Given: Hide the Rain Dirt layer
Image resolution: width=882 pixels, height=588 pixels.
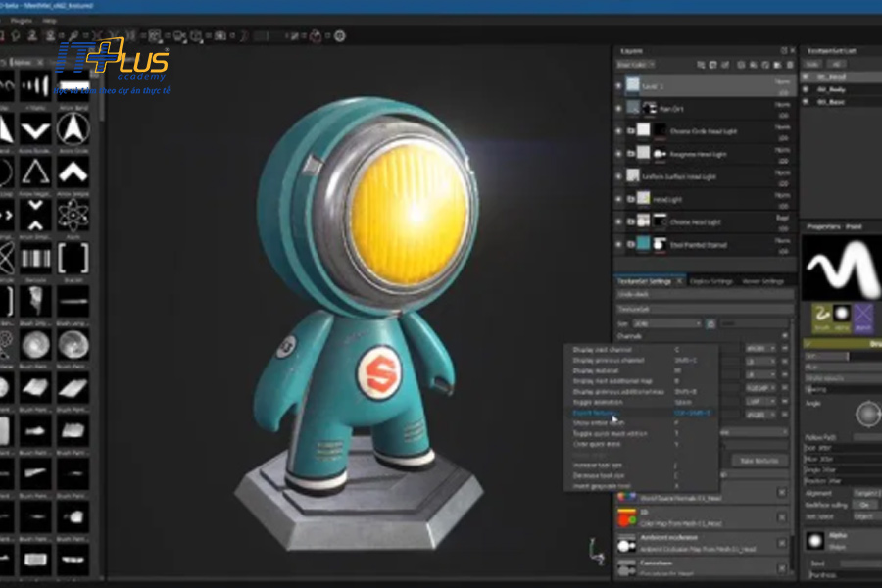Looking at the screenshot, I should click(619, 108).
